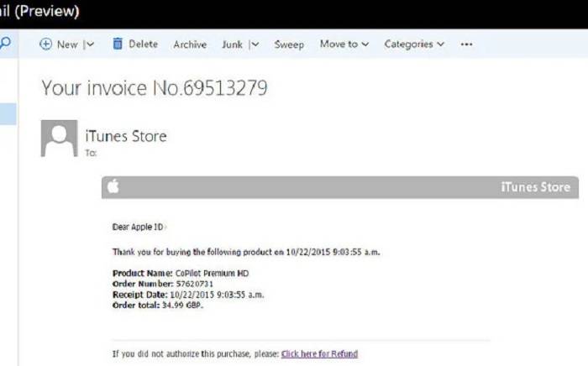Click the Delete trash can icon

(x=118, y=44)
